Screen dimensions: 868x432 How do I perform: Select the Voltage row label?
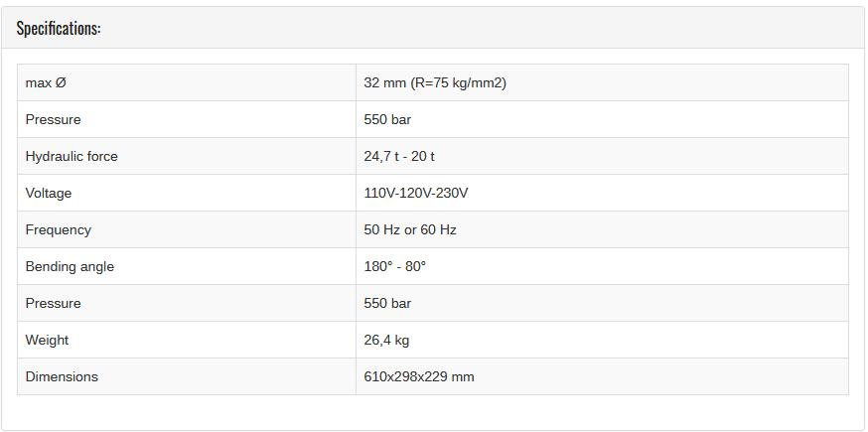pos(49,193)
